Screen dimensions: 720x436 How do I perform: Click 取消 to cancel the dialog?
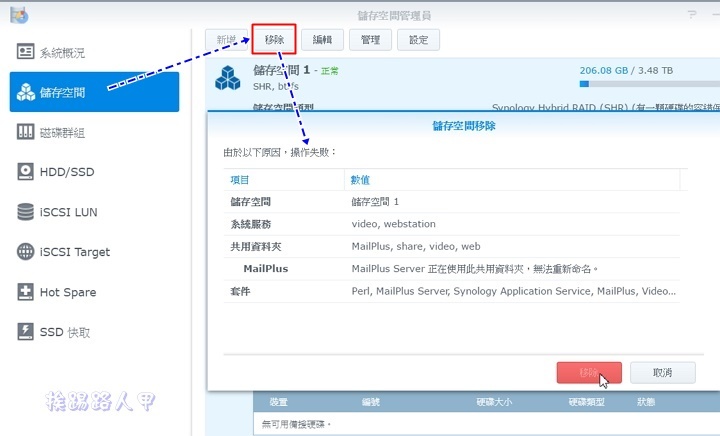tap(663, 373)
